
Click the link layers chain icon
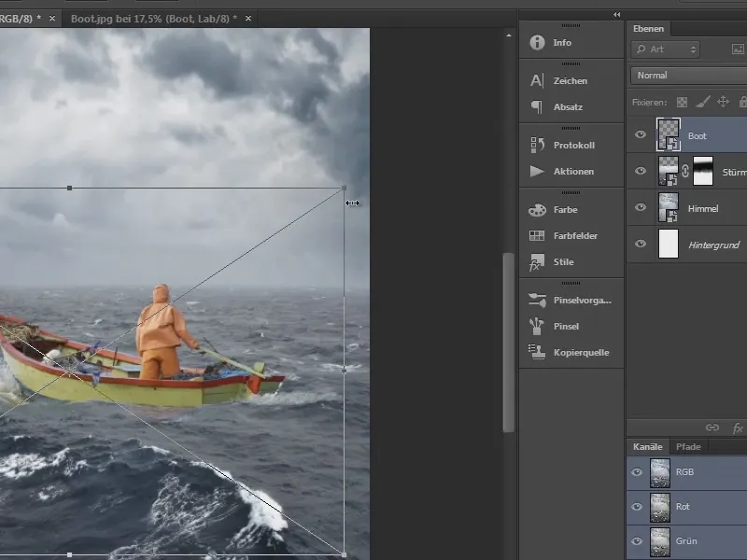pos(712,427)
